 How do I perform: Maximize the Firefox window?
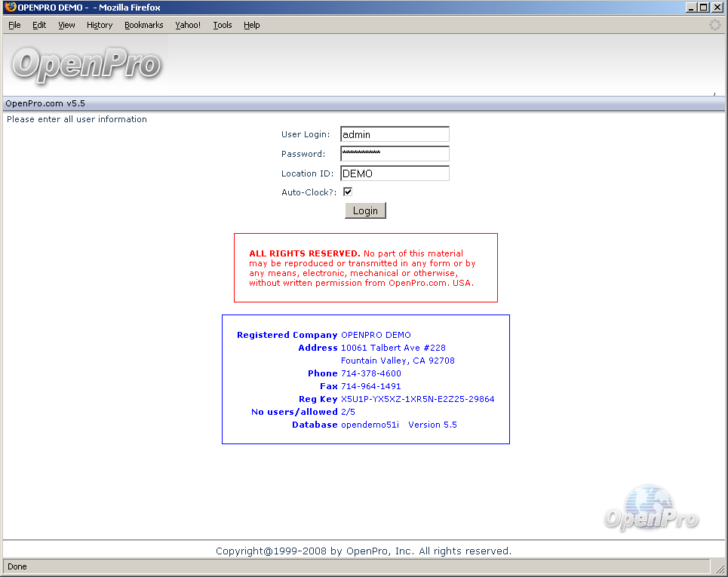704,8
